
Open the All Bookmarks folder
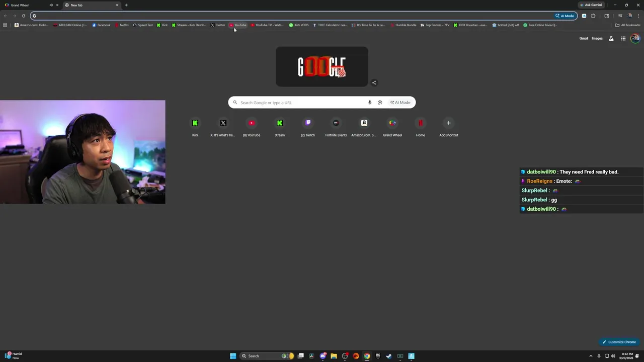click(x=627, y=25)
